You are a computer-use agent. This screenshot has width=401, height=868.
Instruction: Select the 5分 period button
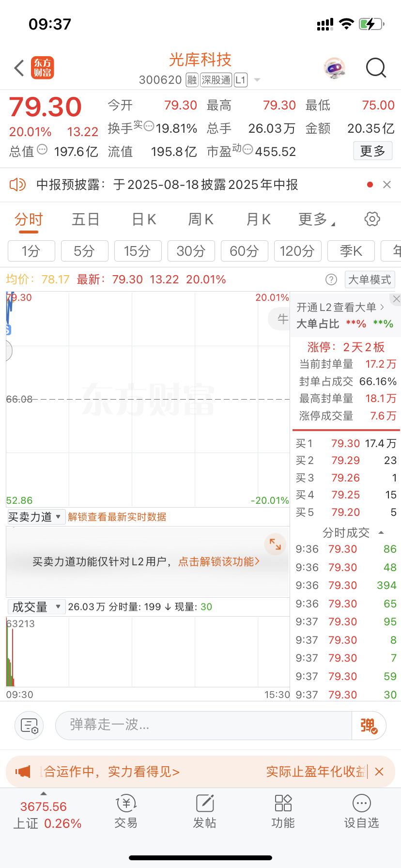click(85, 251)
